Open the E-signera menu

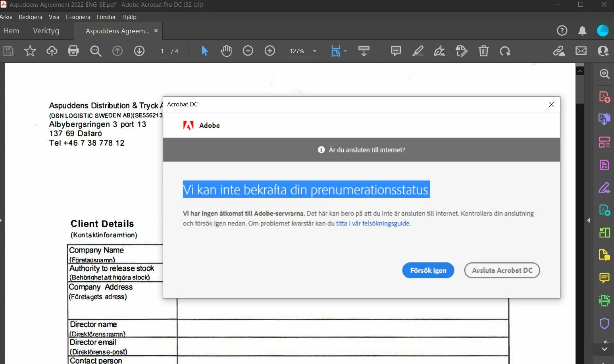(78, 17)
